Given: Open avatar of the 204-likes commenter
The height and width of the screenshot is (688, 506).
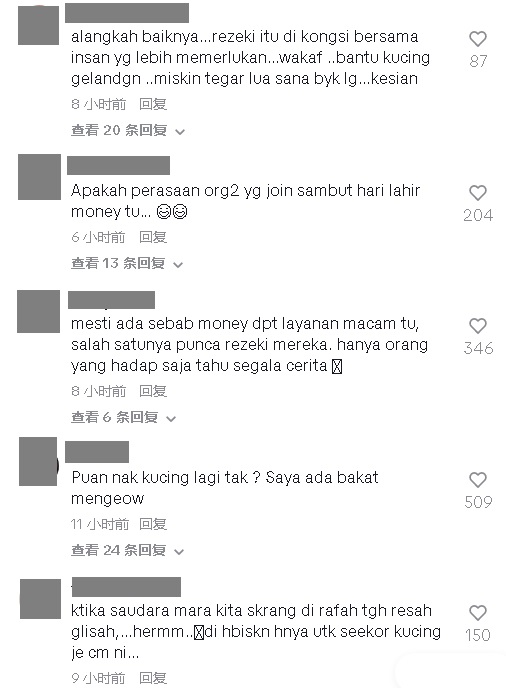Looking at the screenshot, I should point(39,177).
